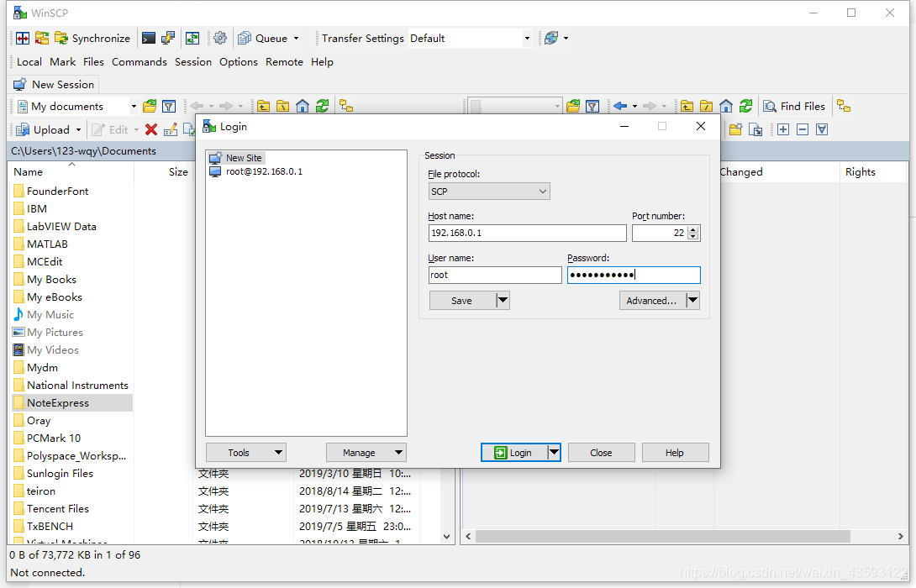Click the Advanced... button
Viewport: 916px width, 588px height.
(x=652, y=301)
